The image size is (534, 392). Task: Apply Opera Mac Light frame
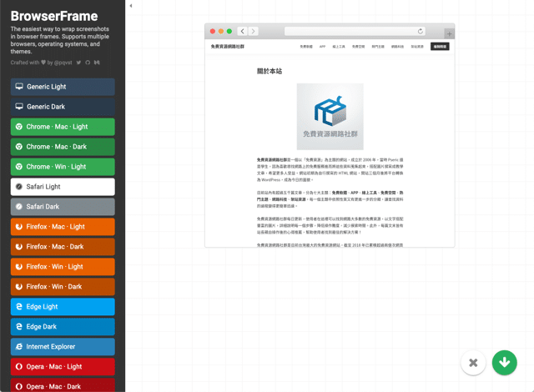[63, 367]
